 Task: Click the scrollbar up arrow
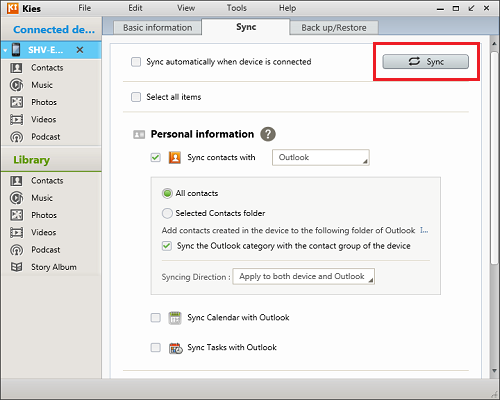(x=494, y=44)
